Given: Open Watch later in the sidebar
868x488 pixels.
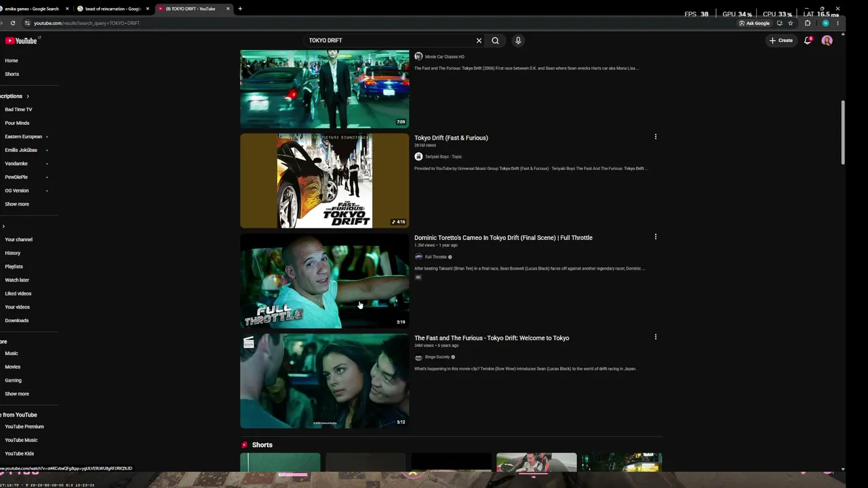Looking at the screenshot, I should [x=17, y=280].
